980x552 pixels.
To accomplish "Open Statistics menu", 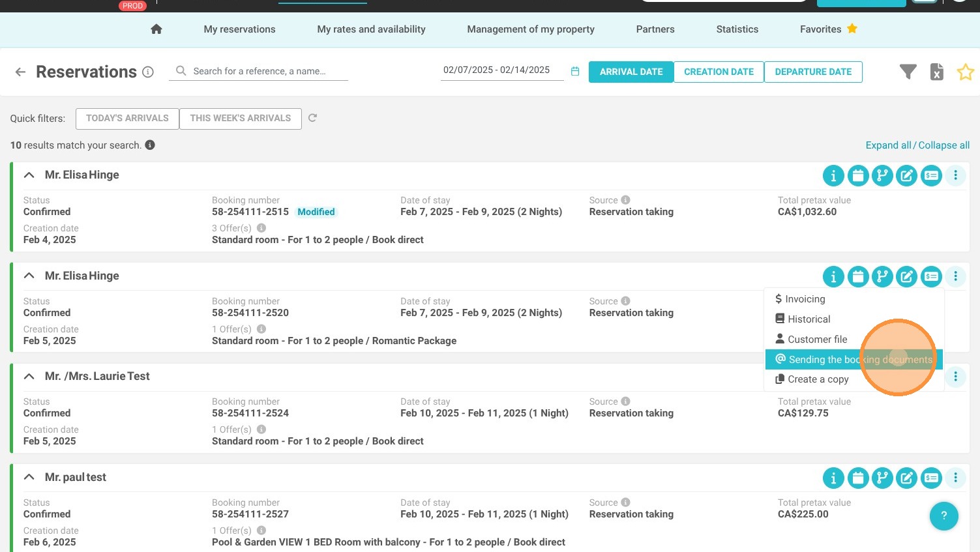I will (737, 29).
